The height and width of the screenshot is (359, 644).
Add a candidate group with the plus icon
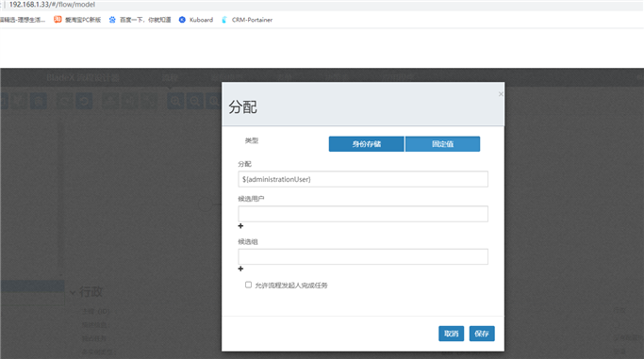pyautogui.click(x=240, y=269)
